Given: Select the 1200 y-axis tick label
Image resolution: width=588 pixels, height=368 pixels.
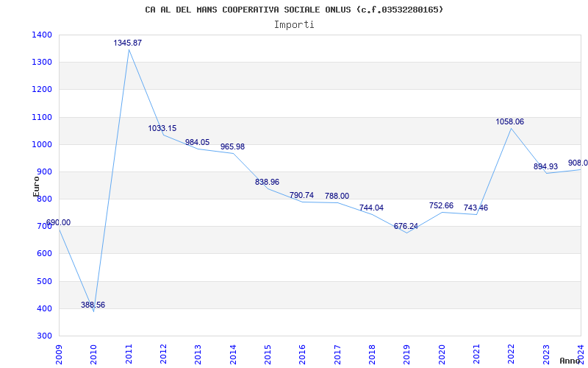Looking at the screenshot, I should [43, 90].
